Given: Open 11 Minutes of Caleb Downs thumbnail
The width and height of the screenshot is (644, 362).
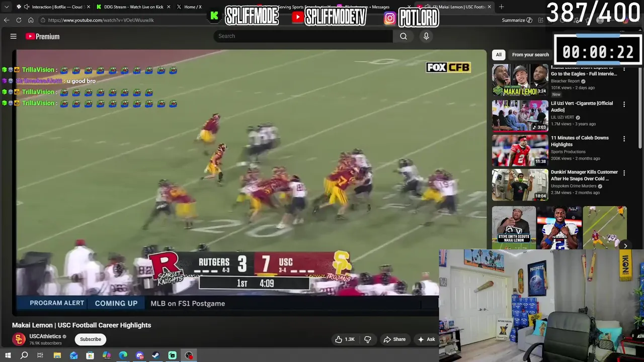Looking at the screenshot, I should click(520, 150).
